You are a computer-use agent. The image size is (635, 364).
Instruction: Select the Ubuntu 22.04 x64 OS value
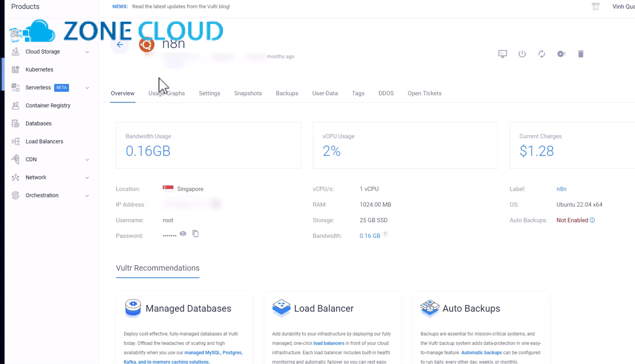pyautogui.click(x=579, y=204)
